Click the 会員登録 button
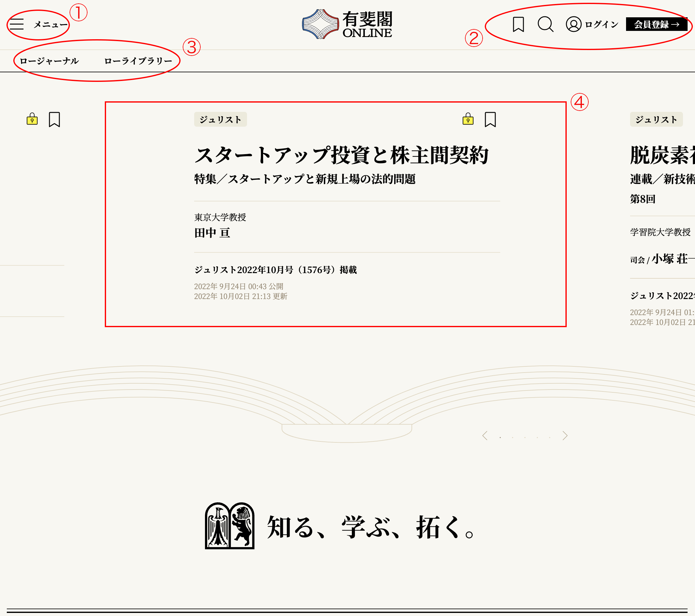The height and width of the screenshot is (616, 695). point(656,24)
